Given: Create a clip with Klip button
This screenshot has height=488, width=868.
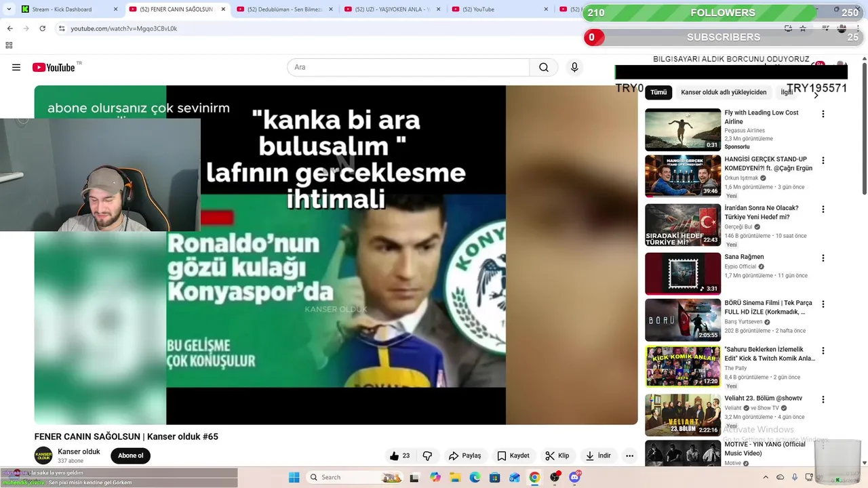Looking at the screenshot, I should coord(557,456).
